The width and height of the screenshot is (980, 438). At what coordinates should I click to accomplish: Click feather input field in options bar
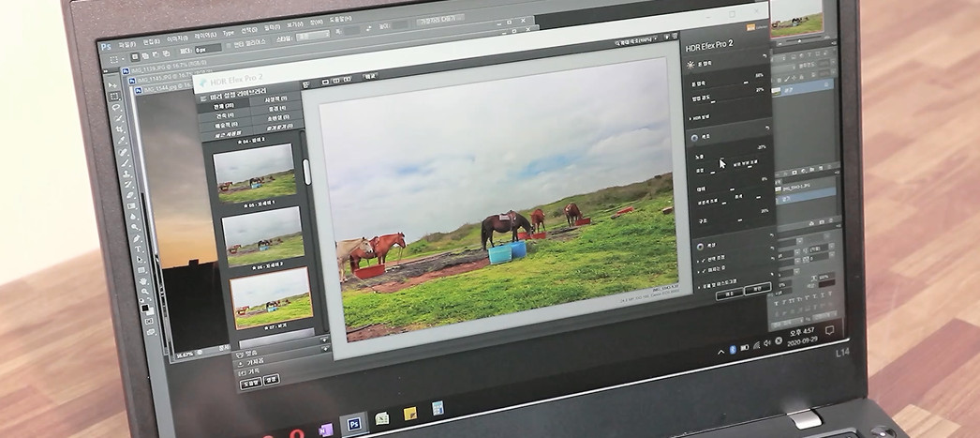(208, 48)
